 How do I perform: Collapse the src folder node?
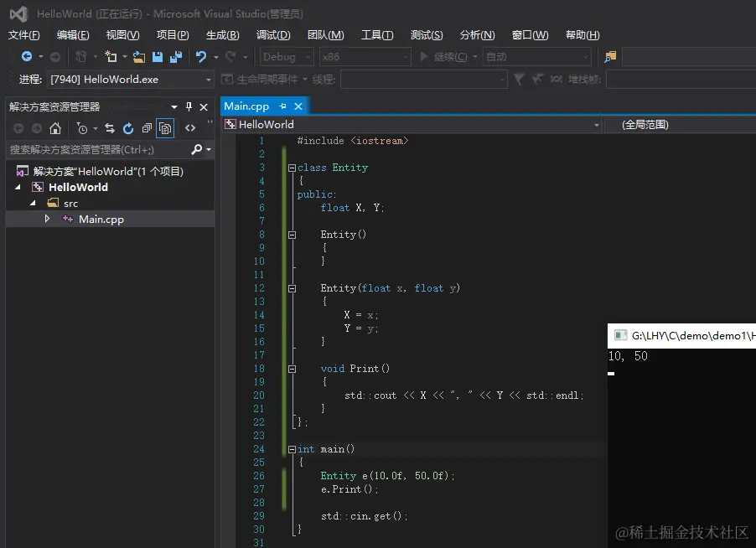(x=33, y=203)
